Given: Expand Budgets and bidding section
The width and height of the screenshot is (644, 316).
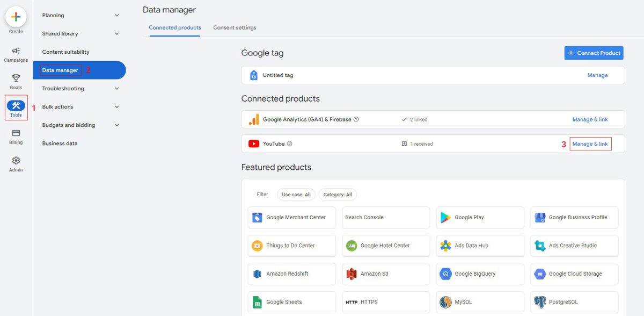Looking at the screenshot, I should [x=80, y=125].
